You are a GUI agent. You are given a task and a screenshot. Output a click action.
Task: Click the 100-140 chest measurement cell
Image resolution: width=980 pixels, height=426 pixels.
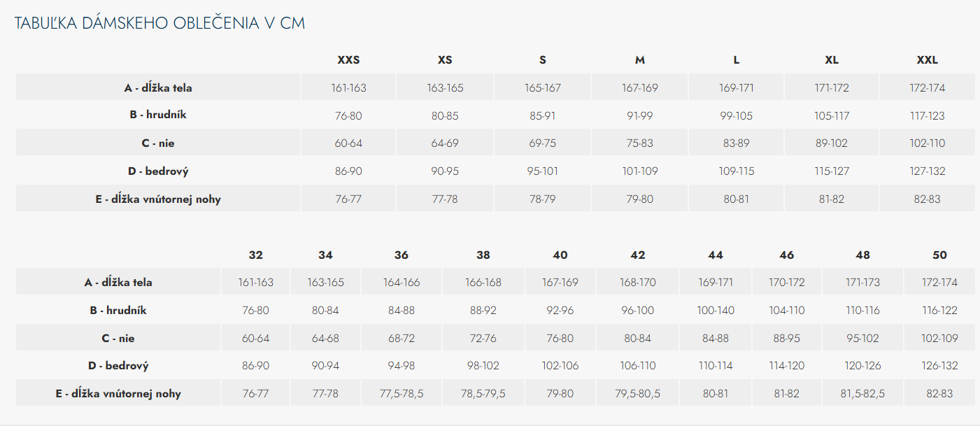click(716, 311)
